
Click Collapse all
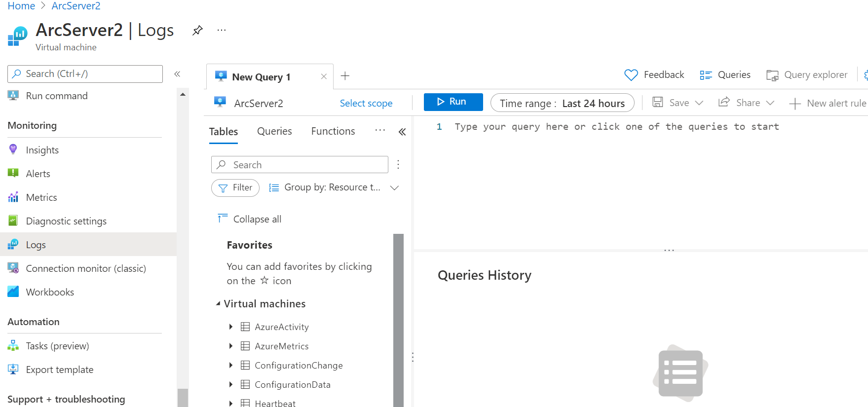(250, 219)
